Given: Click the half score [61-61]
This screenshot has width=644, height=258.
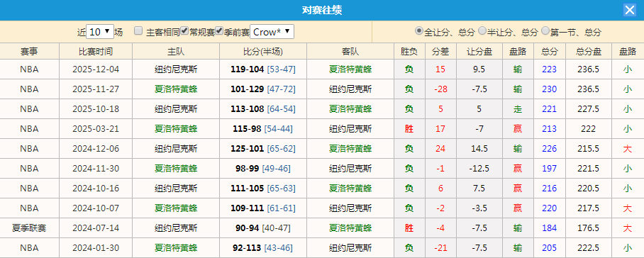Looking at the screenshot, I should pyautogui.click(x=282, y=208).
